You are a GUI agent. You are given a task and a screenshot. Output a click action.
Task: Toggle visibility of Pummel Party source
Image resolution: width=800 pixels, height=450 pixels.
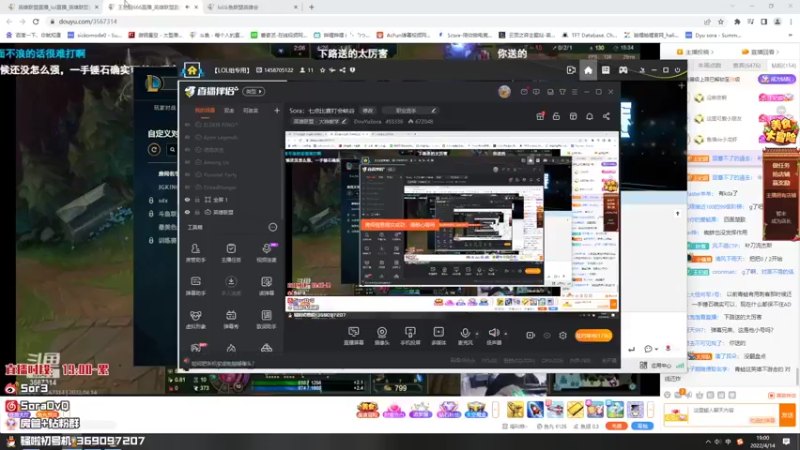point(187,174)
